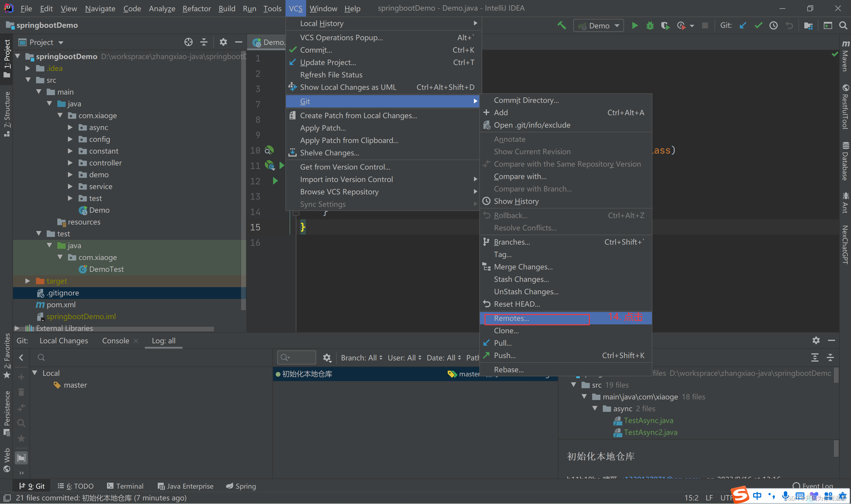
Task: Expand the target folder
Action: (x=28, y=281)
